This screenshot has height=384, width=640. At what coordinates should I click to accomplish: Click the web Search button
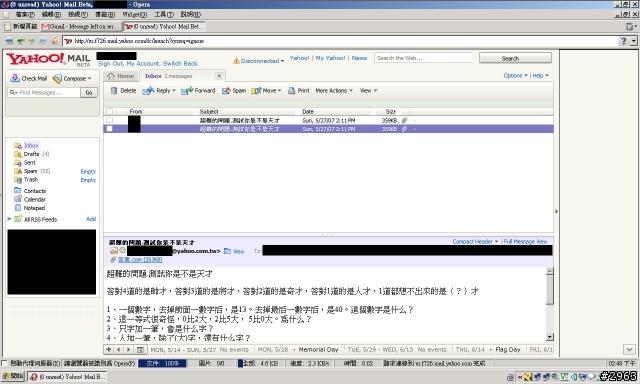coord(515,58)
